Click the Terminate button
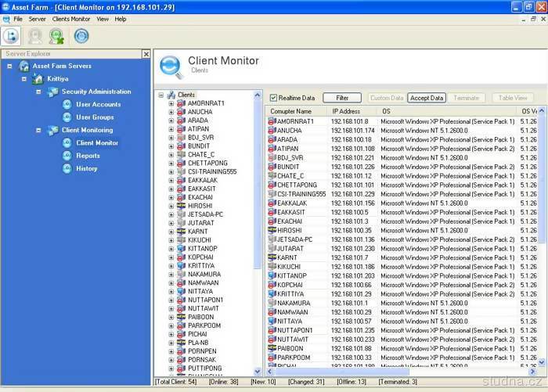 pos(467,98)
